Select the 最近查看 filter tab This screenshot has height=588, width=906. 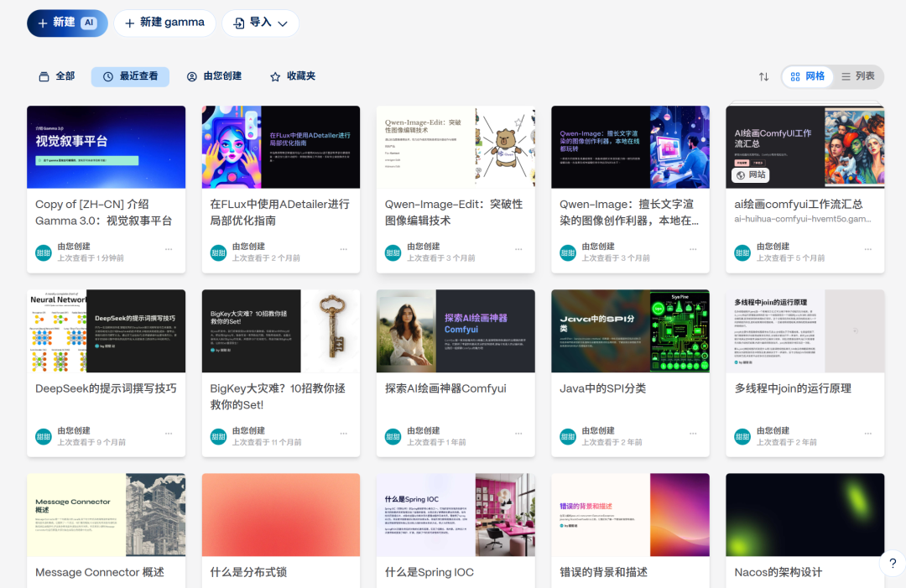pyautogui.click(x=130, y=76)
